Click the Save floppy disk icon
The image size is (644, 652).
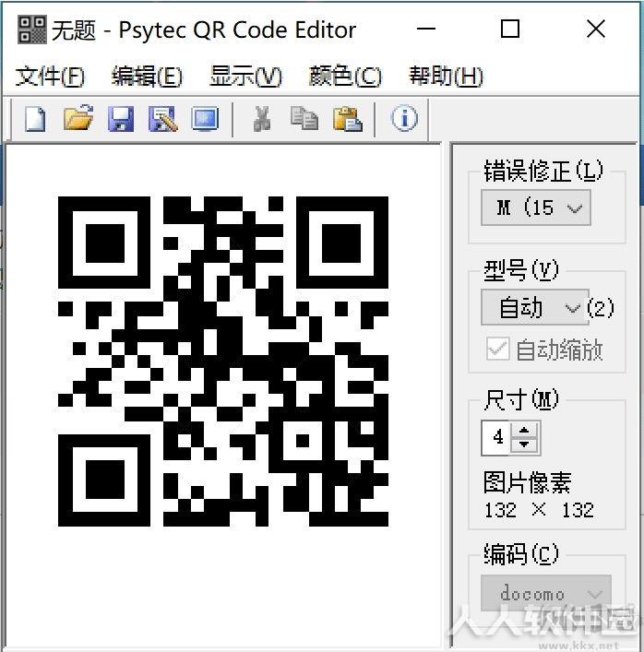[x=121, y=119]
